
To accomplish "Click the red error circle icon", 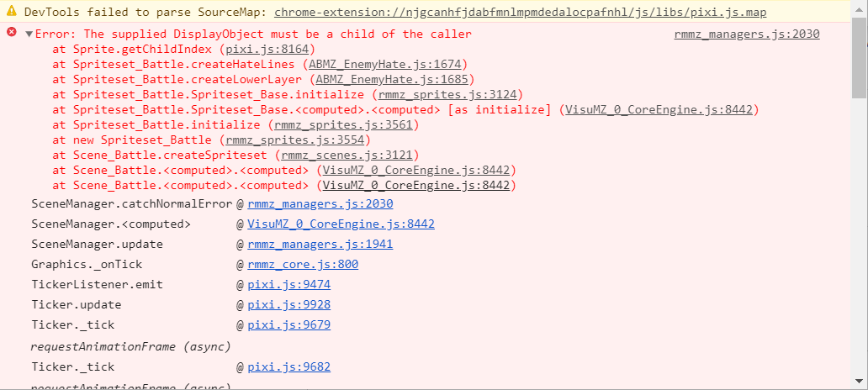I will pyautogui.click(x=11, y=33).
